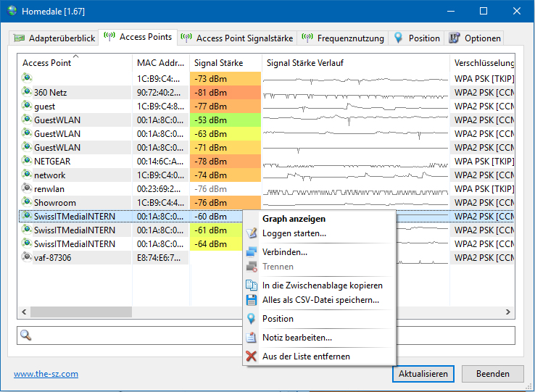
Task: Click the red X remove icon
Action: click(252, 356)
